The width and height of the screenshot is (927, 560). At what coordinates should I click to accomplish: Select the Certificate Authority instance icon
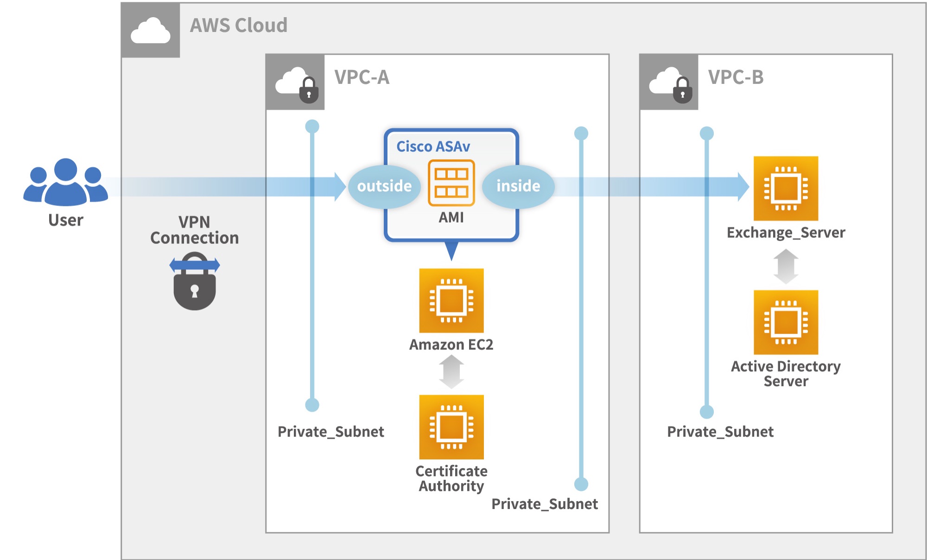(x=451, y=427)
